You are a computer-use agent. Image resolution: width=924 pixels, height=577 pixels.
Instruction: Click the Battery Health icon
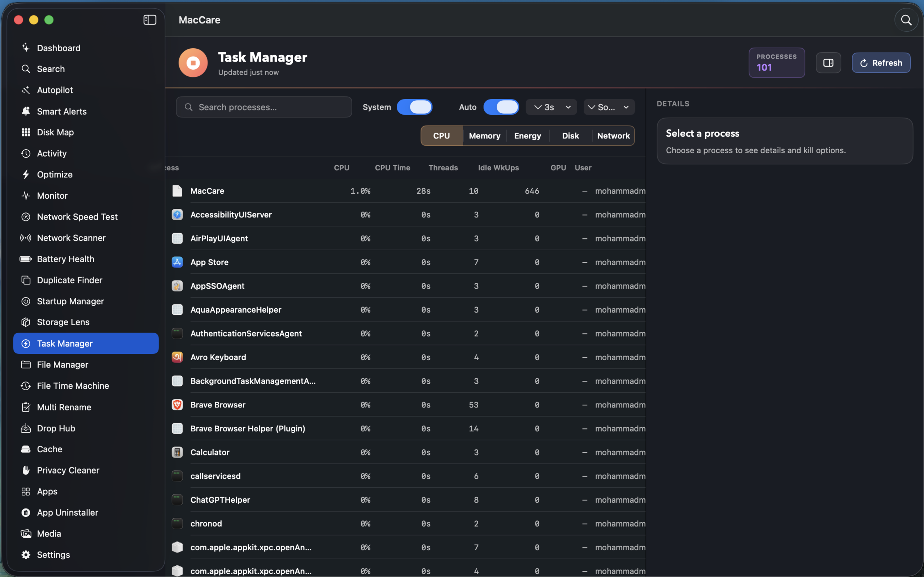tap(26, 259)
